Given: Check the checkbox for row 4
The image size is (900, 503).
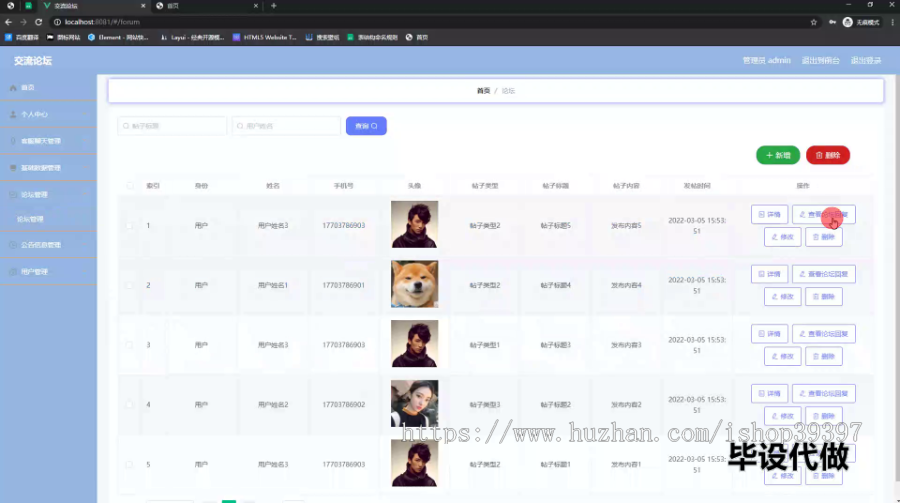Looking at the screenshot, I should pyautogui.click(x=130, y=405).
